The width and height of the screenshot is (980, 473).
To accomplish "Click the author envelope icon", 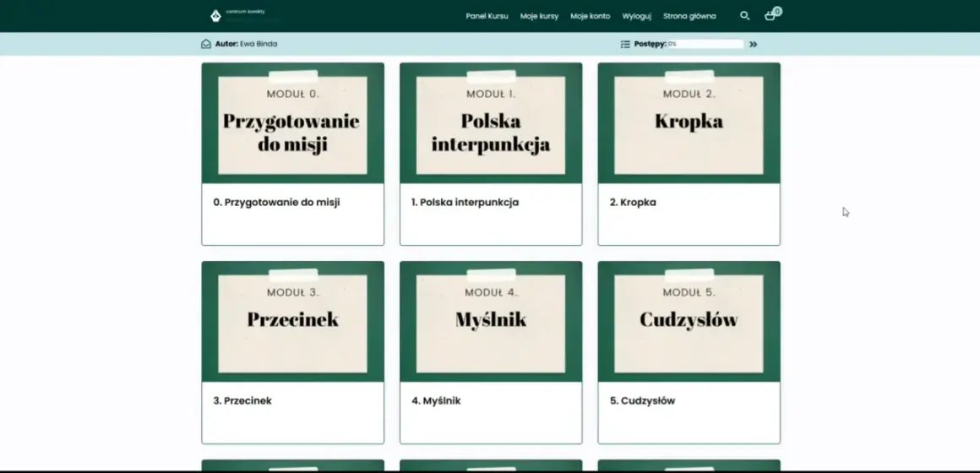I will [x=205, y=44].
